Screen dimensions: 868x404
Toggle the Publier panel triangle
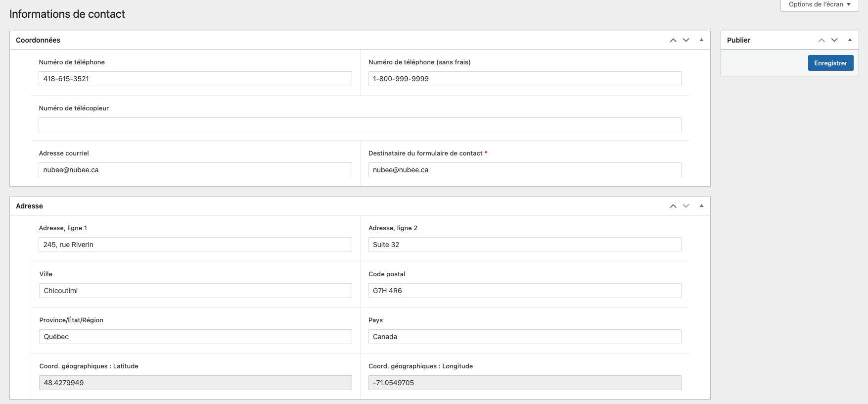(850, 40)
